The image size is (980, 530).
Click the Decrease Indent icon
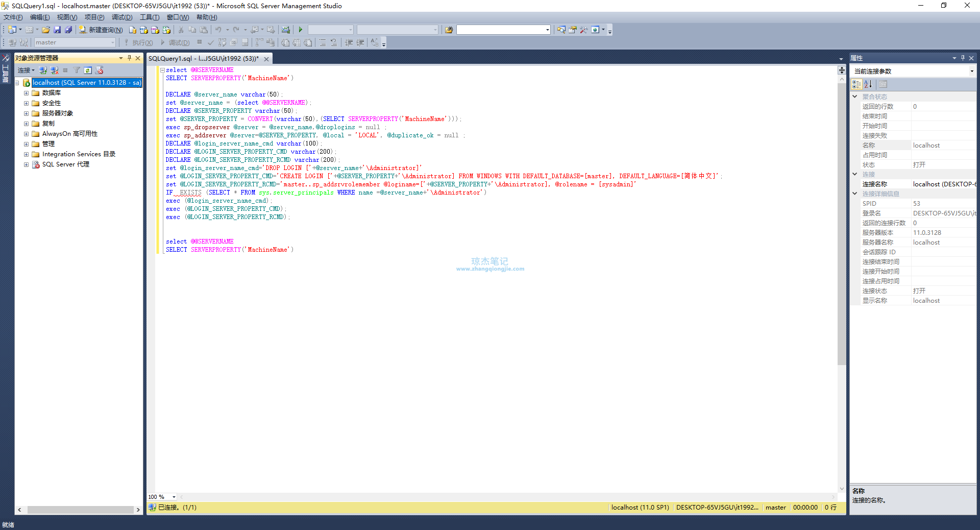coord(349,43)
